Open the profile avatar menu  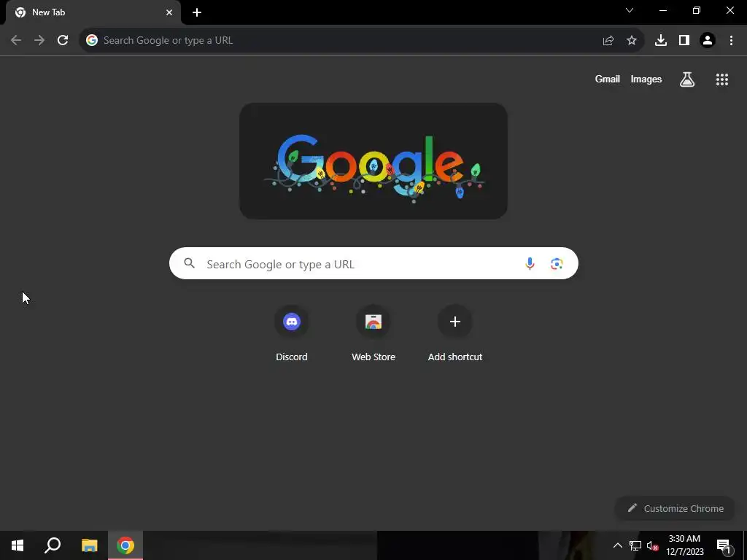point(708,41)
